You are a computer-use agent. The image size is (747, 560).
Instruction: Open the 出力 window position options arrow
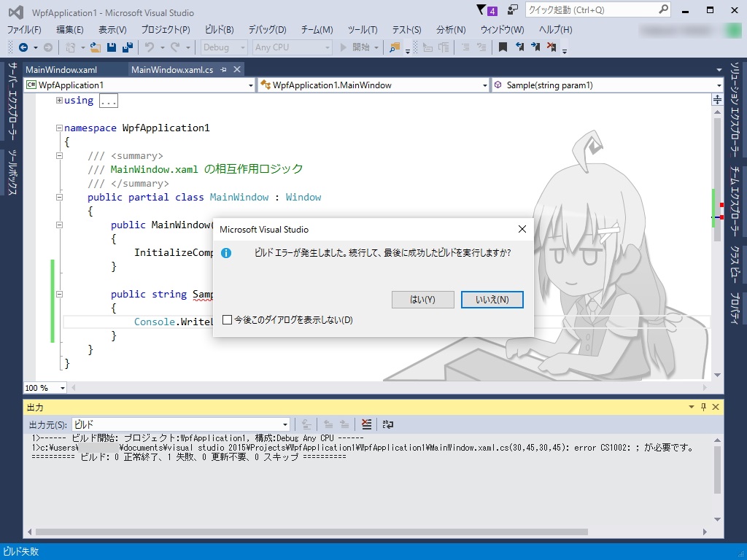[692, 407]
